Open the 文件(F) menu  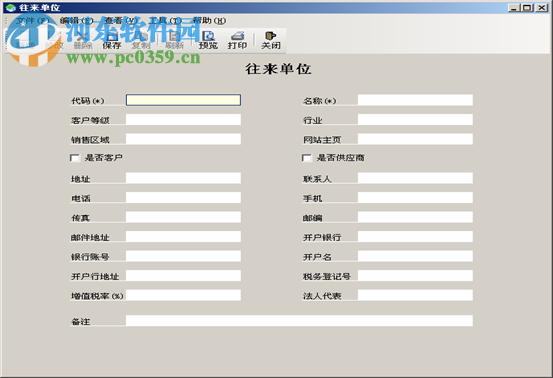32,20
